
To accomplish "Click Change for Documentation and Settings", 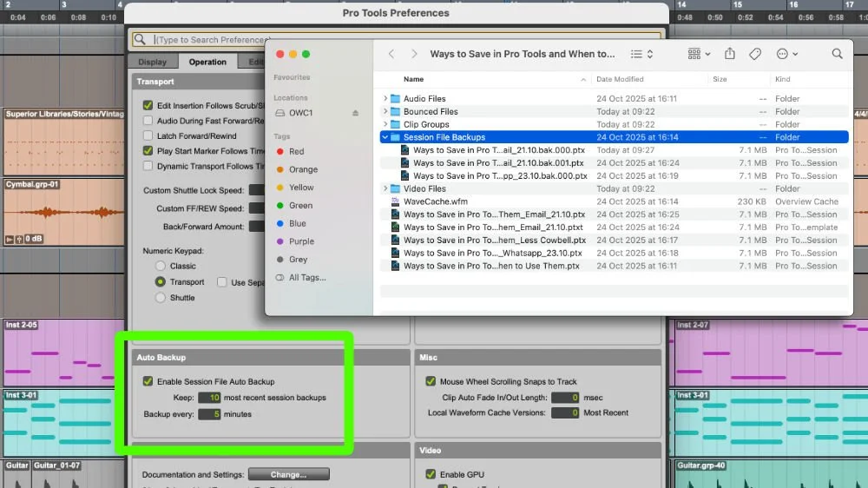I will click(288, 474).
